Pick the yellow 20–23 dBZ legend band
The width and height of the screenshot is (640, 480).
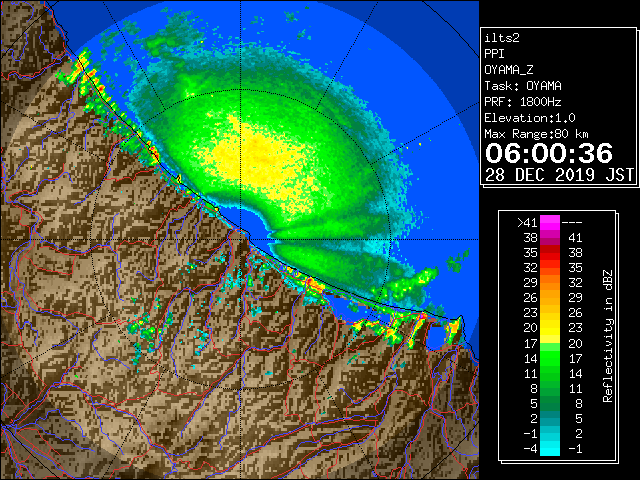click(550, 328)
